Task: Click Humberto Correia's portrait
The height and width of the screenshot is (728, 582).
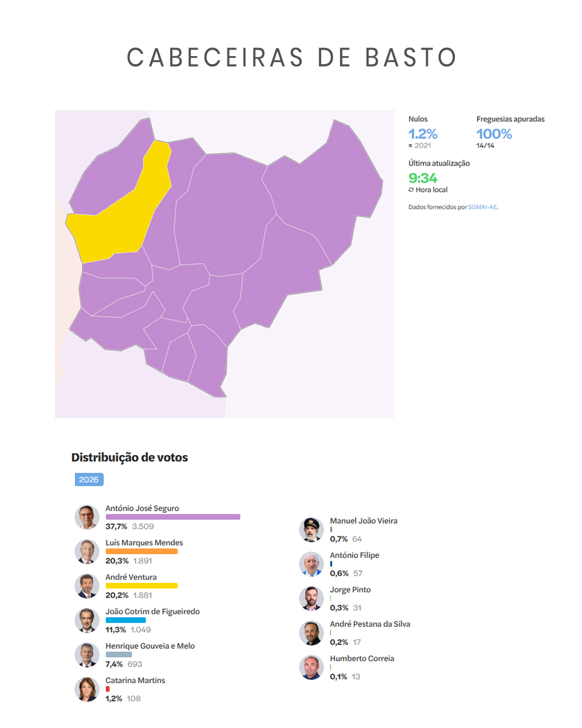Action: [311, 668]
